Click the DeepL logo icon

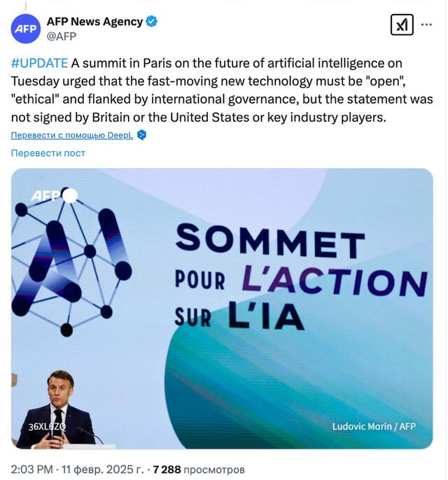tap(141, 135)
